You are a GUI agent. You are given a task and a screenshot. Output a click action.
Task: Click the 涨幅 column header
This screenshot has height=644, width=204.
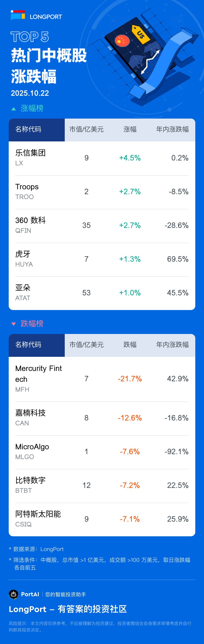(130, 129)
